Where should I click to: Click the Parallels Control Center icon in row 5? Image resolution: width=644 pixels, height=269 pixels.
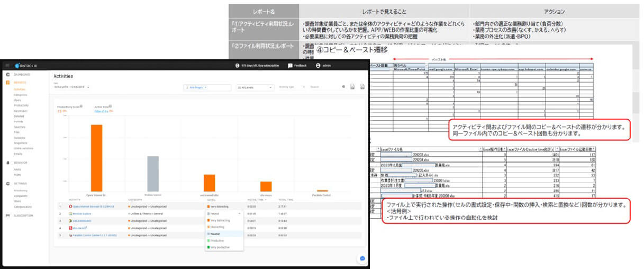coord(70,236)
